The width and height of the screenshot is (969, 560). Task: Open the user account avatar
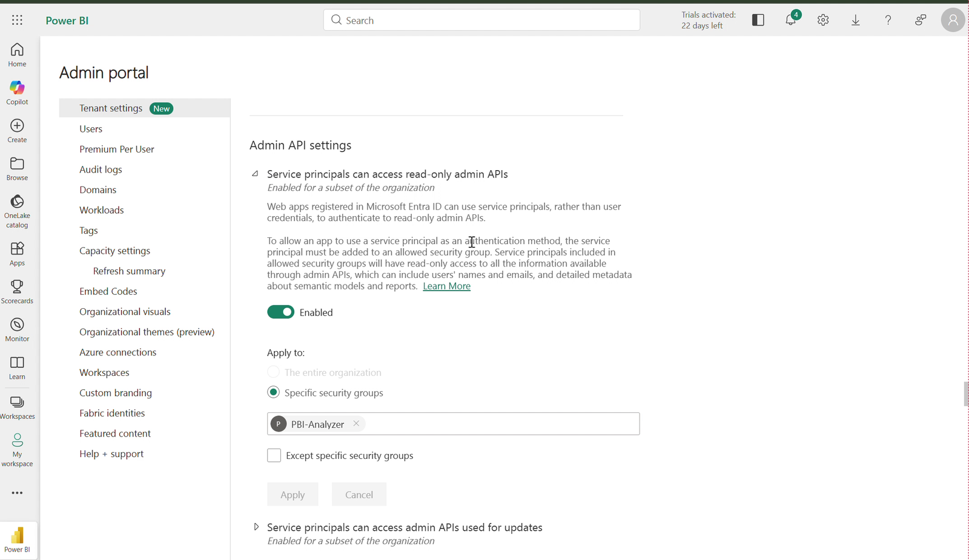[953, 20]
